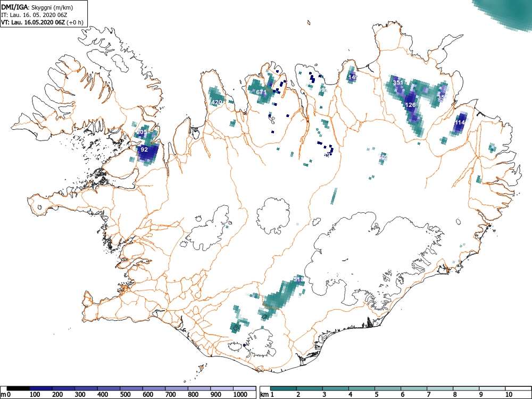Click the '100' label on metre scale

(35, 395)
